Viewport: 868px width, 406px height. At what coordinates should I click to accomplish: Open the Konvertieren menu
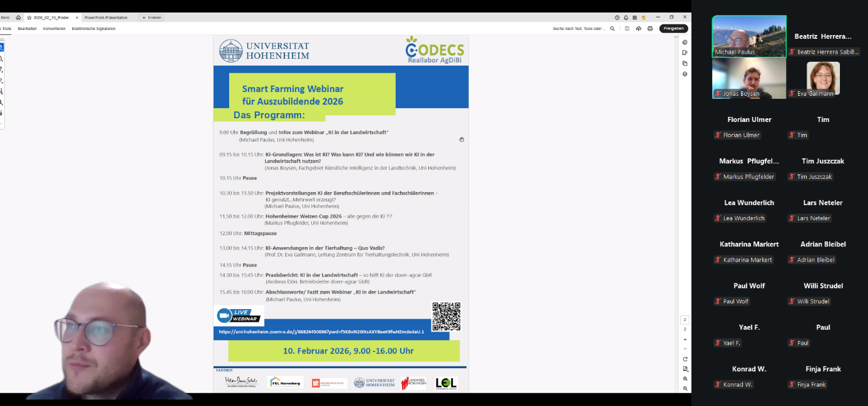pyautogui.click(x=54, y=29)
